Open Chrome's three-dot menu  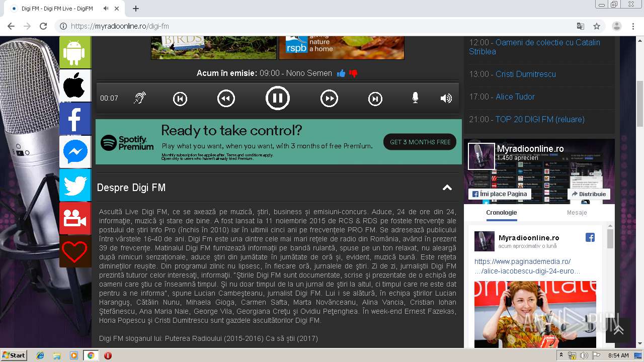[x=633, y=26]
